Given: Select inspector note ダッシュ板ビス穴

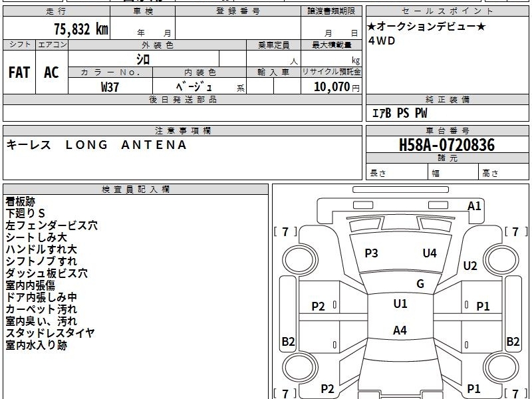Looking at the screenshot, I should [47, 273].
